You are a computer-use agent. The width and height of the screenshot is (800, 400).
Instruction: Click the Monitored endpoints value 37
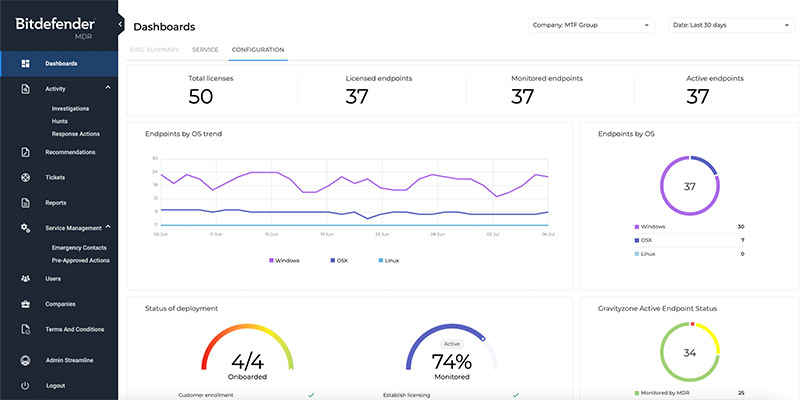pos(522,96)
